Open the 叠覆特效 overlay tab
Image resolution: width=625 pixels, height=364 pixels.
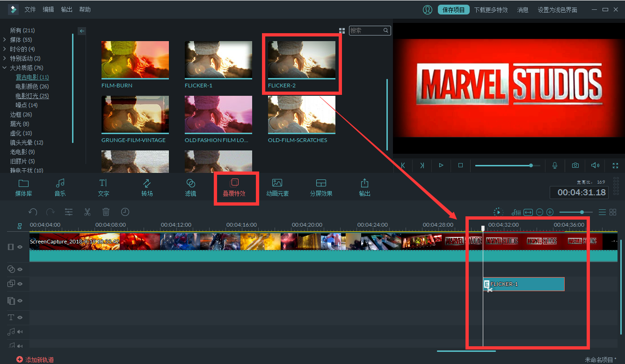[x=234, y=187]
